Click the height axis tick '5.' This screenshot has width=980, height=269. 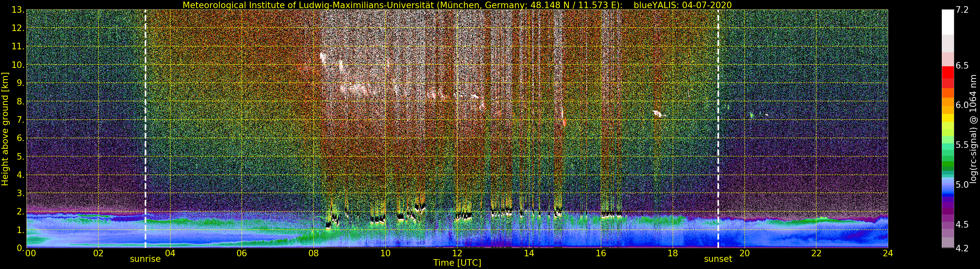21,156
